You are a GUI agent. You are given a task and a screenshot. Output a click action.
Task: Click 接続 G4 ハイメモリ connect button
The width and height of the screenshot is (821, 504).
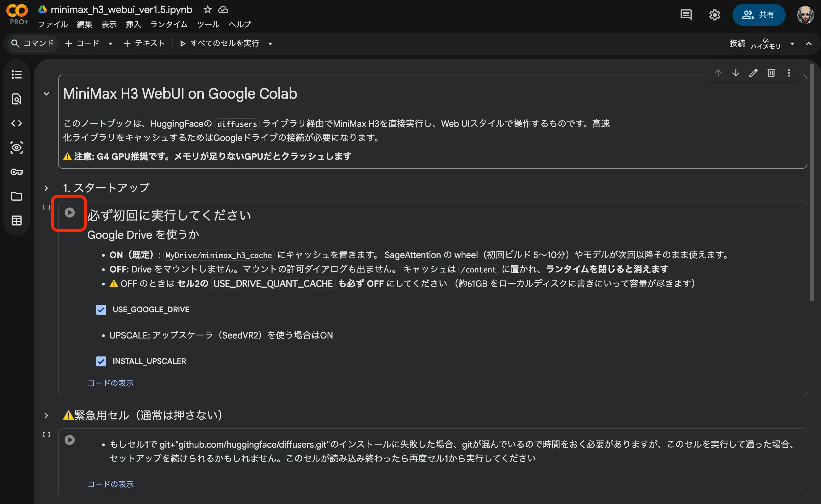coord(755,44)
